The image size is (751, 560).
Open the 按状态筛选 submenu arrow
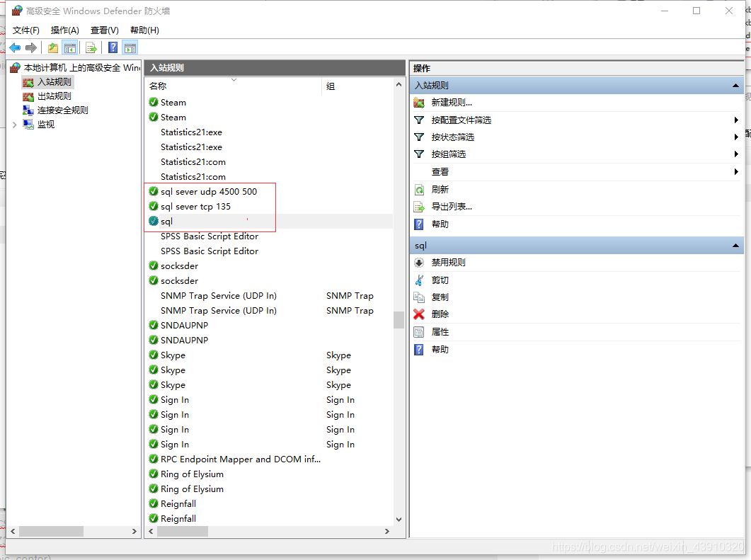pos(736,137)
